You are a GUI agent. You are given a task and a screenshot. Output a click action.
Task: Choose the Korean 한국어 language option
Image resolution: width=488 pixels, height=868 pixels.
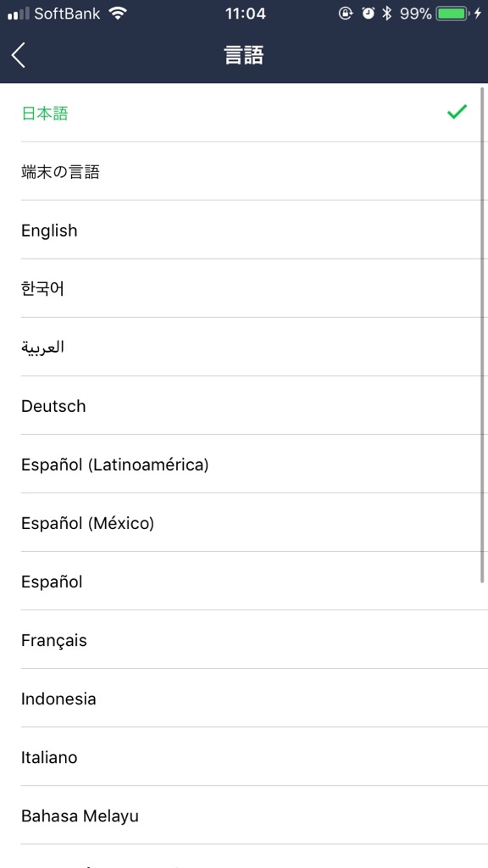point(244,288)
